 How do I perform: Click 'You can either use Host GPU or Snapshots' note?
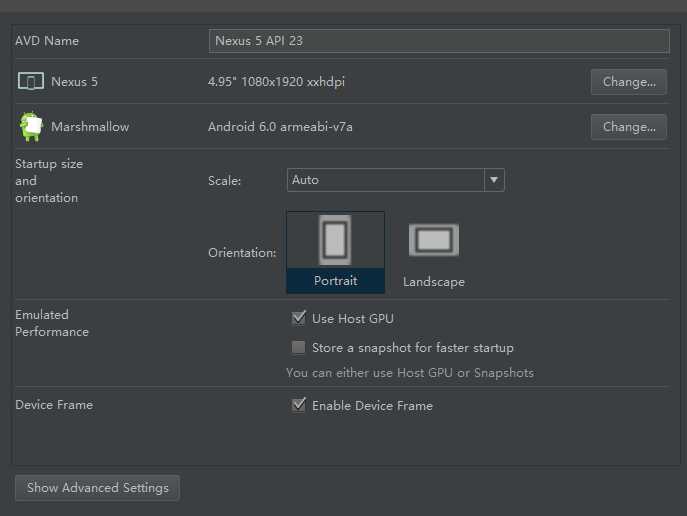(410, 373)
